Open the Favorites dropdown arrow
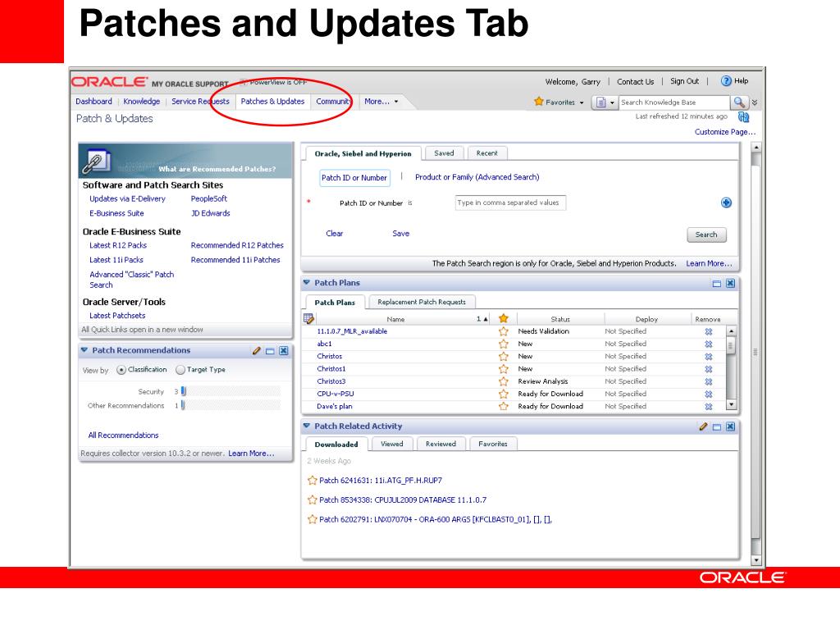This screenshot has height=630, width=840. click(582, 103)
